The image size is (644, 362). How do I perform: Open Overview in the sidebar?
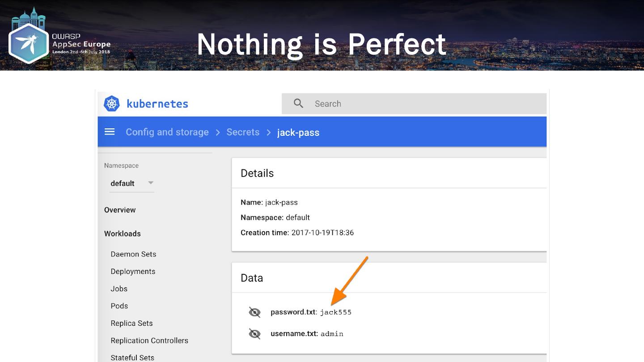click(120, 210)
